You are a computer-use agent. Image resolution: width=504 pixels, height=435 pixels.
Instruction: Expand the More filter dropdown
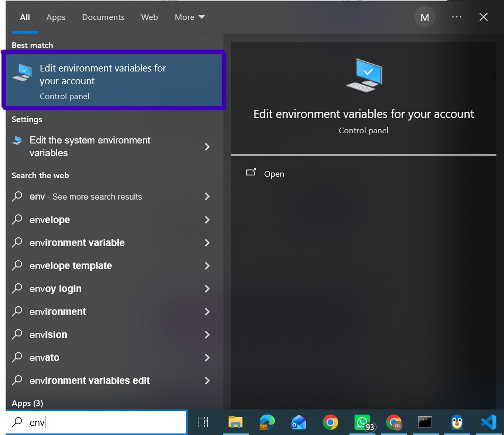point(190,17)
